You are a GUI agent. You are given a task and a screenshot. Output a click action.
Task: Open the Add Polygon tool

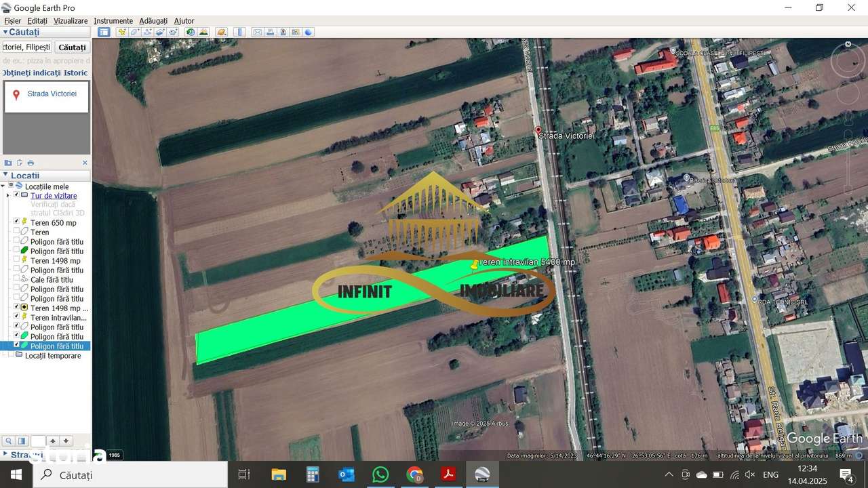tap(134, 31)
